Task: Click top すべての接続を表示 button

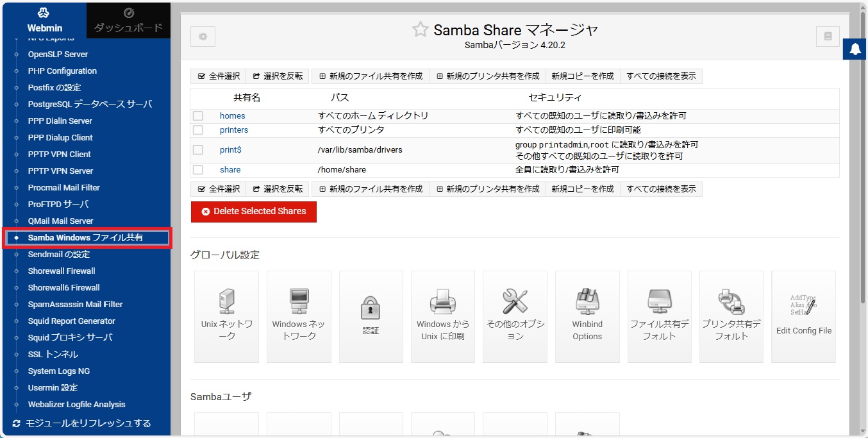Action: tap(661, 76)
